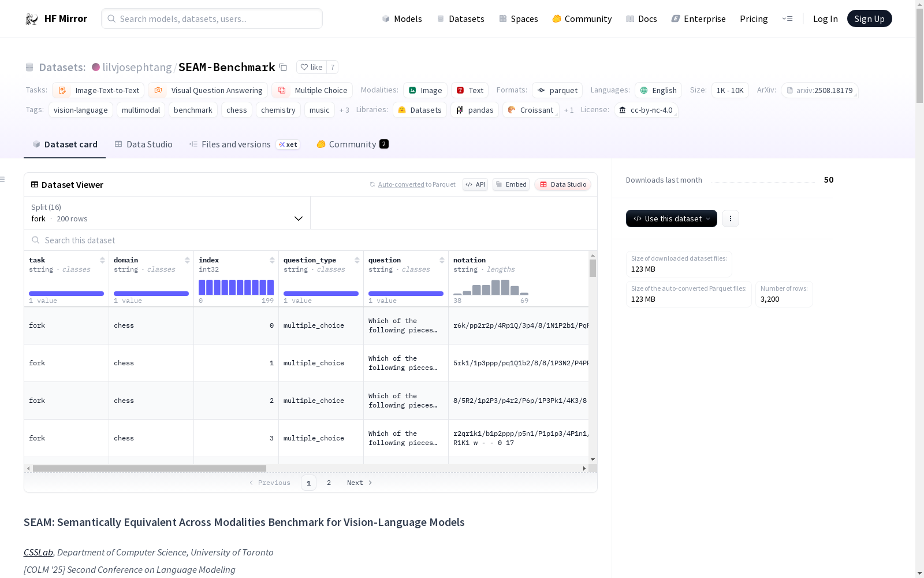Click the like count 7
The image size is (924, 578).
(x=333, y=67)
